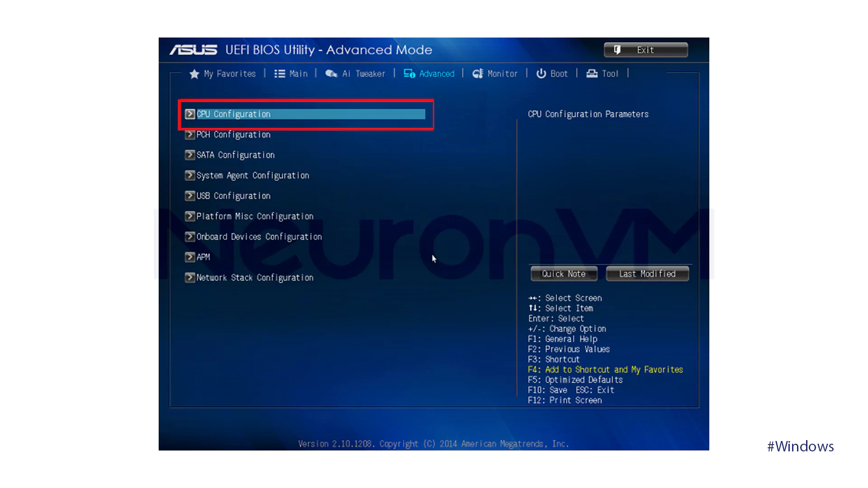
Task: Click the 'Enter: Select' help line
Action: coord(556,319)
